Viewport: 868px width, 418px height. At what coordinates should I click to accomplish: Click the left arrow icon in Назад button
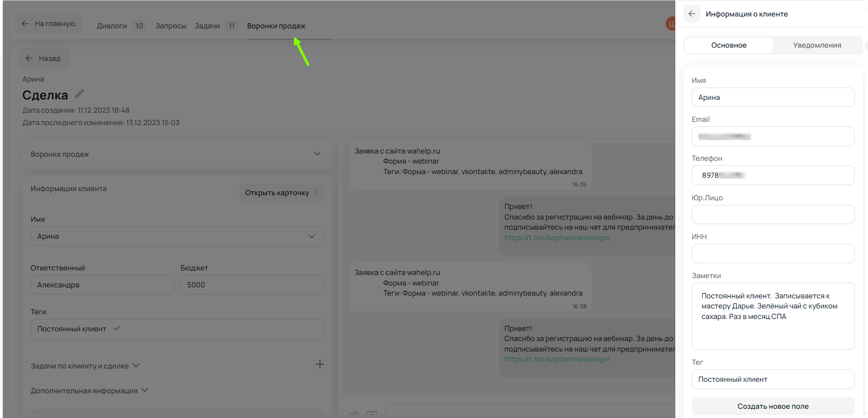pyautogui.click(x=29, y=58)
